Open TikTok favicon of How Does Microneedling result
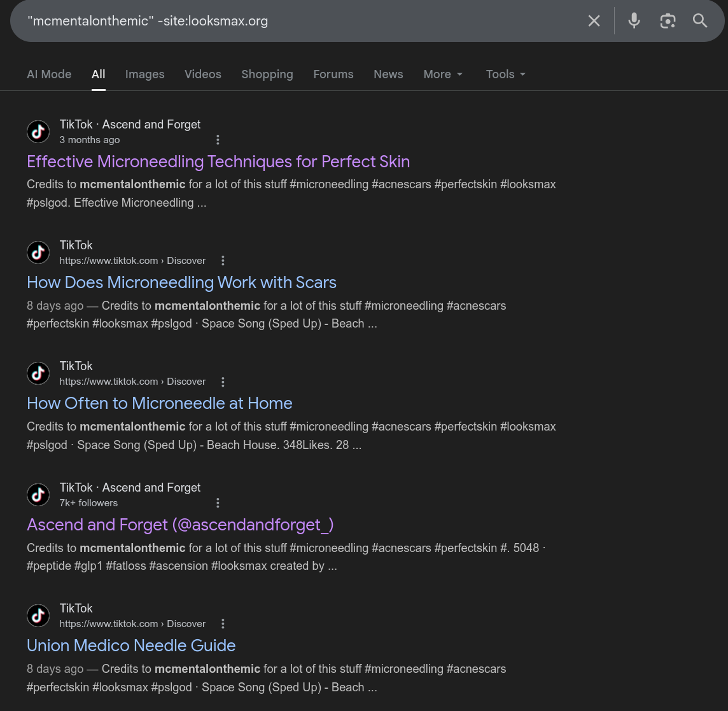Viewport: 728px width, 711px height. [x=38, y=252]
